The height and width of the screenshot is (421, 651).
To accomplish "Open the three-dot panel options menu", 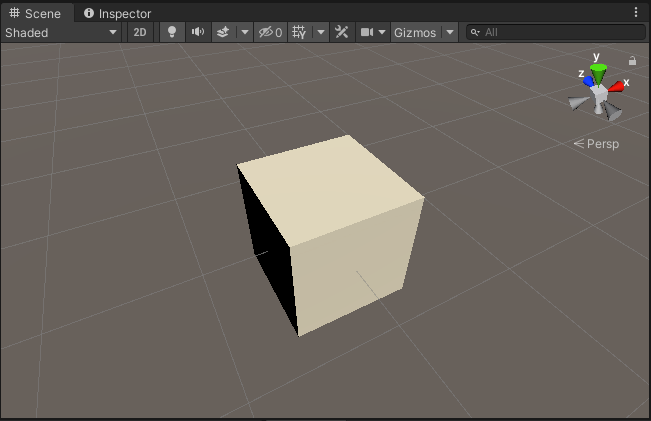I will click(x=636, y=12).
